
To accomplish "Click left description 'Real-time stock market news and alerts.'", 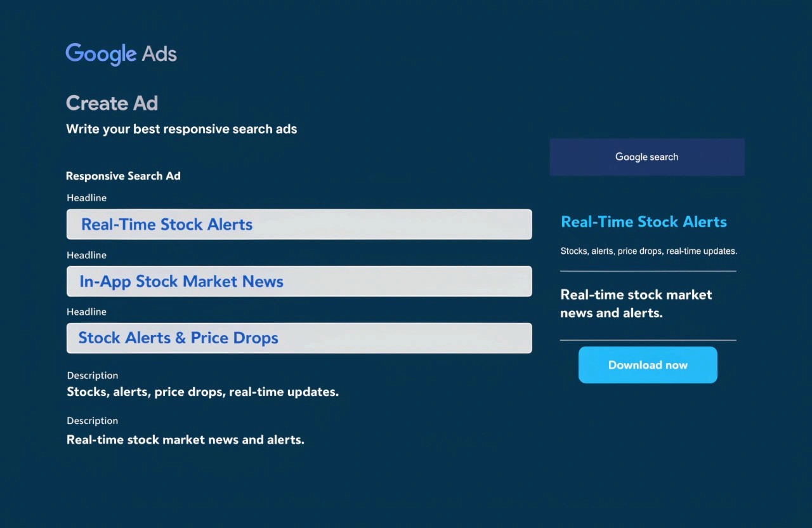I will tap(185, 440).
